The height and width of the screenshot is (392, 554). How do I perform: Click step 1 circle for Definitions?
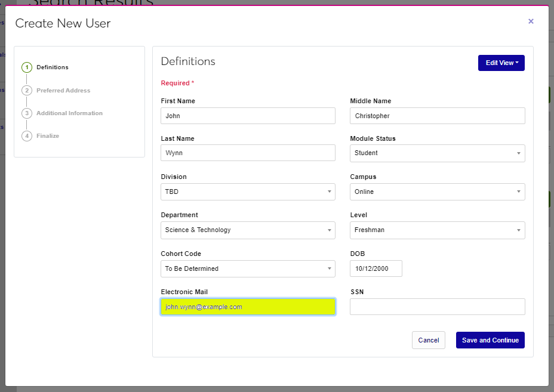pyautogui.click(x=27, y=67)
